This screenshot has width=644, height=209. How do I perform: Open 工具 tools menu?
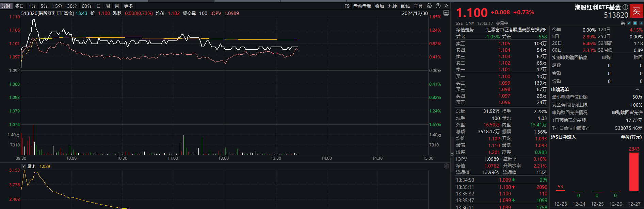pos(418,6)
